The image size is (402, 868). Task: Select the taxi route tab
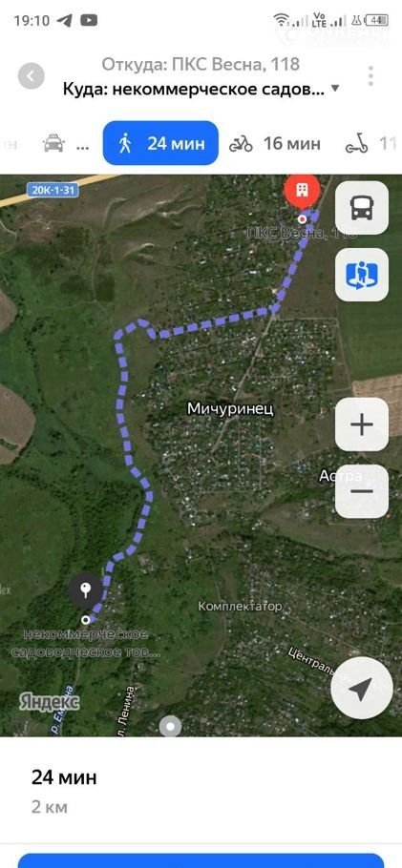(66, 144)
